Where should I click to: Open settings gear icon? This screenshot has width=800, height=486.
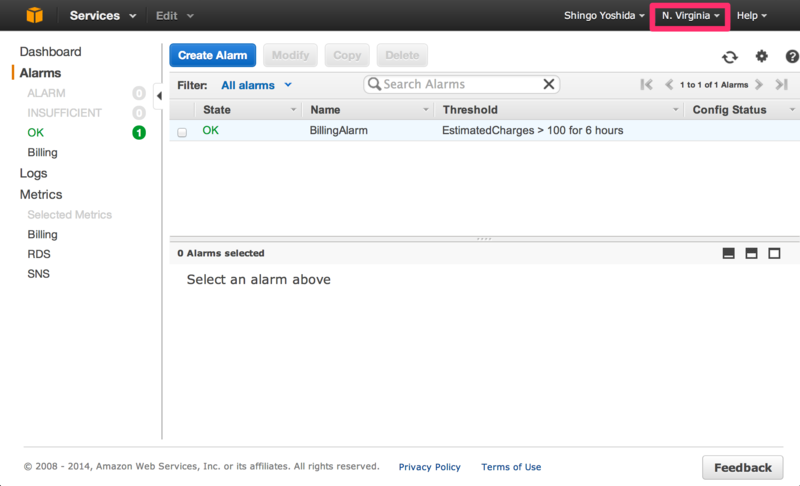[x=761, y=56]
